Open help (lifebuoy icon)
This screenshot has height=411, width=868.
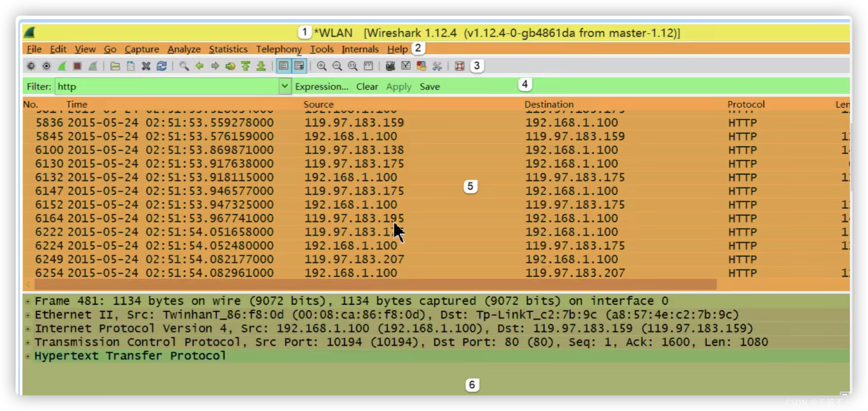[460, 66]
